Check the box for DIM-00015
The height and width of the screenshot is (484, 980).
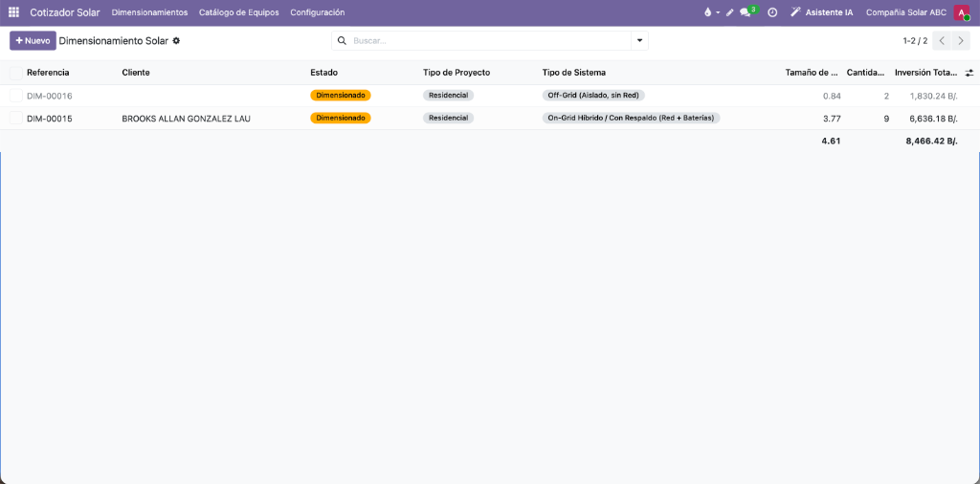pyautogui.click(x=15, y=118)
